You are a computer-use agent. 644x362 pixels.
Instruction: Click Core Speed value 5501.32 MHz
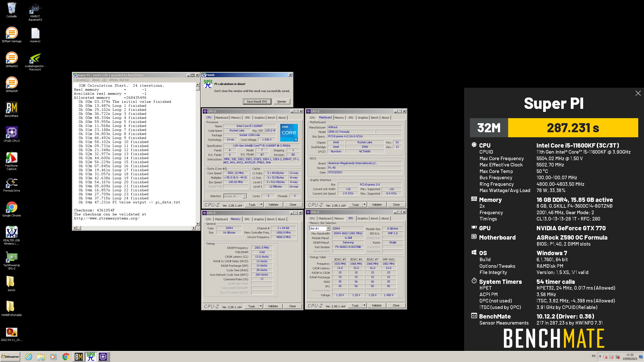(x=236, y=173)
